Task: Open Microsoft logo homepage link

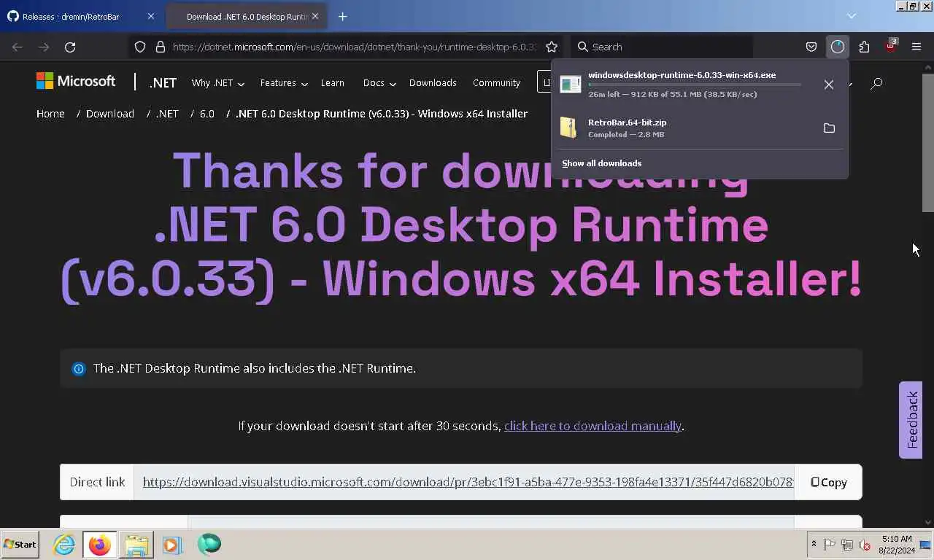Action: tap(76, 81)
